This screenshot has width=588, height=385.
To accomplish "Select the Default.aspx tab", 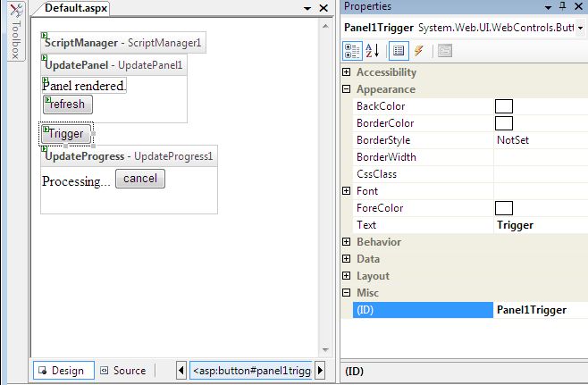I will pos(75,8).
